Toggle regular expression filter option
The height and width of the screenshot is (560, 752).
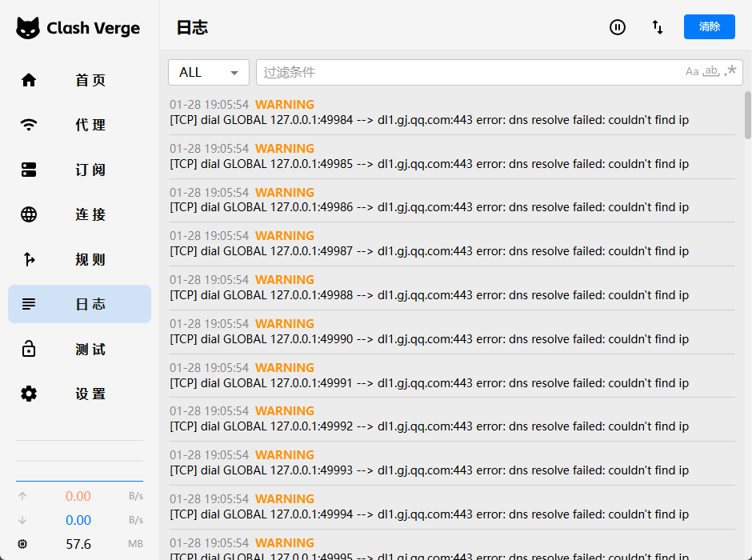point(730,72)
